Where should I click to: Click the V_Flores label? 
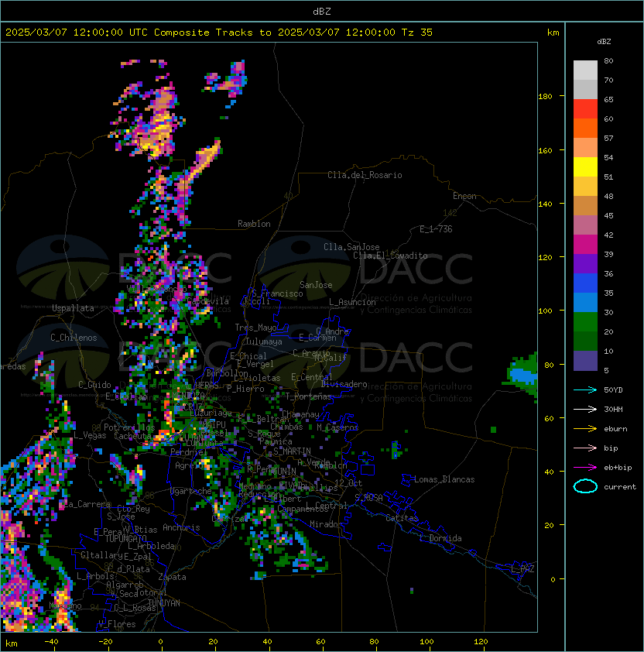coord(117,624)
